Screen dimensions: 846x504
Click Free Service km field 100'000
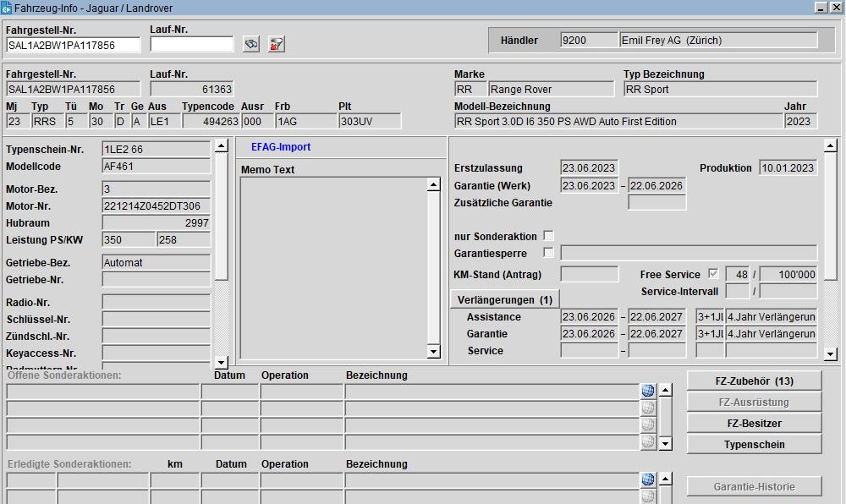tap(788, 274)
